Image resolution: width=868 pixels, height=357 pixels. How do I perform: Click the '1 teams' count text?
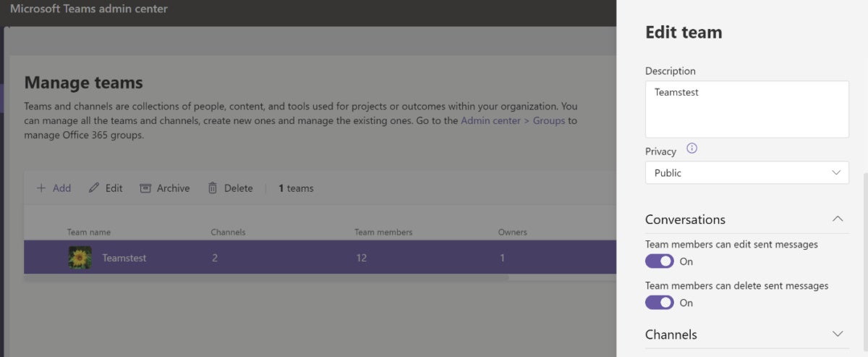pyautogui.click(x=297, y=188)
